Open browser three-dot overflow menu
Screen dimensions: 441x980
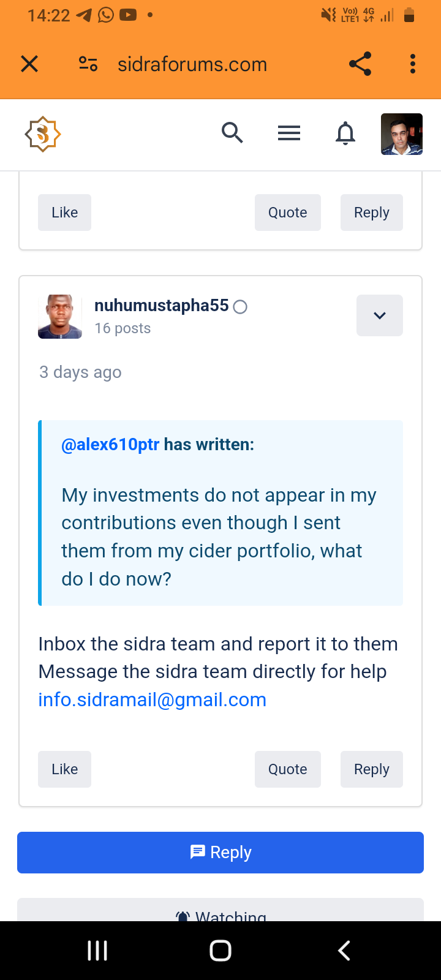[x=413, y=64]
